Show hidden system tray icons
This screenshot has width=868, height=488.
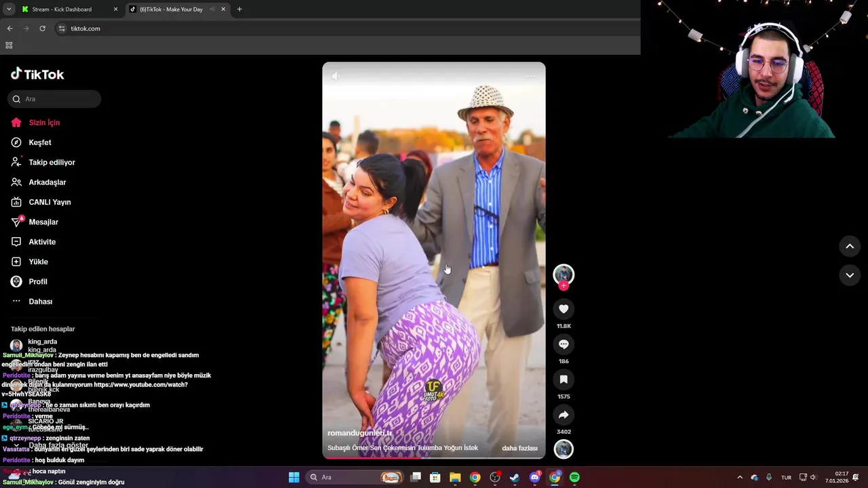pyautogui.click(x=740, y=477)
